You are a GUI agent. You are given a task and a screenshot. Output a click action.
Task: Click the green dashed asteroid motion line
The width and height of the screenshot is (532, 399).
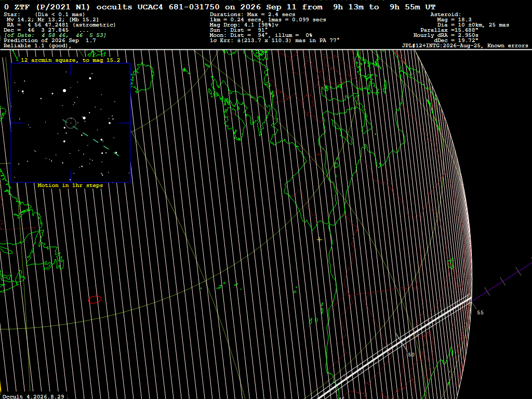(x=91, y=138)
